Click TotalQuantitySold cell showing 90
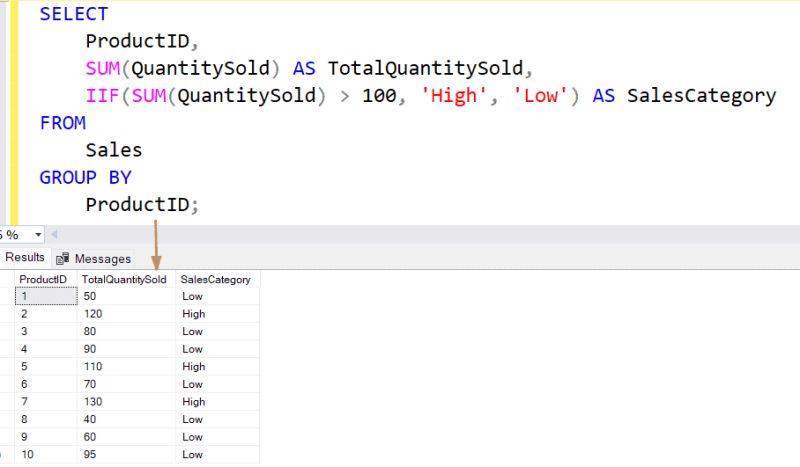 [x=126, y=349]
